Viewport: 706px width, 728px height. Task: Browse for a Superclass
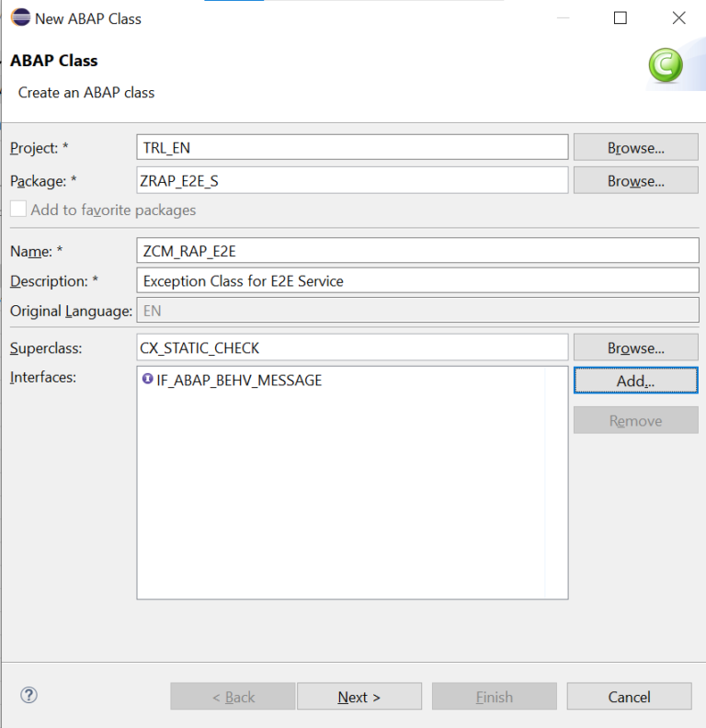(x=635, y=348)
